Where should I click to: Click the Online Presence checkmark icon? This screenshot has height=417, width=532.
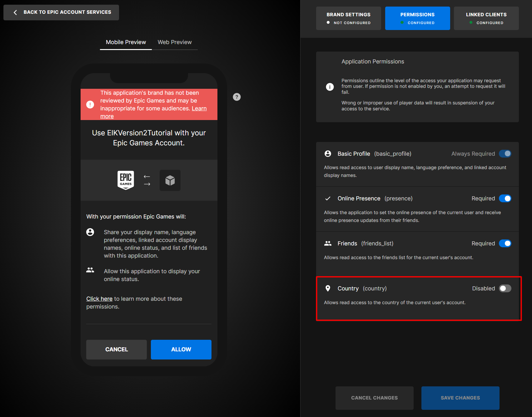[x=328, y=198]
